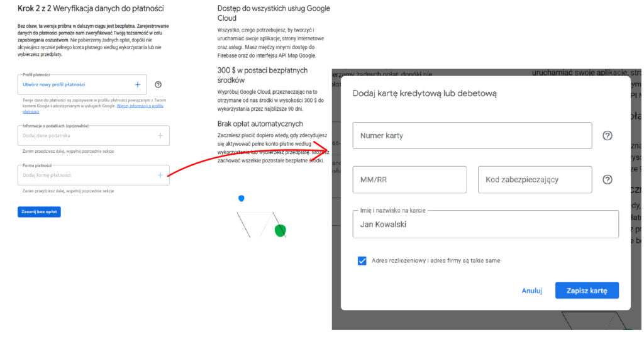This screenshot has width=644, height=339.
Task: Click the green shape in the illustration
Action: point(280,231)
